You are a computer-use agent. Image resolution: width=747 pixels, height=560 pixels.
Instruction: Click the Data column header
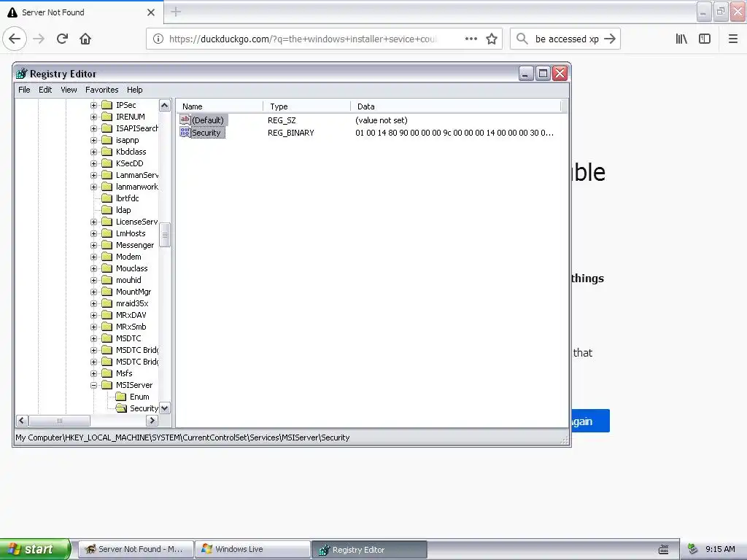455,106
